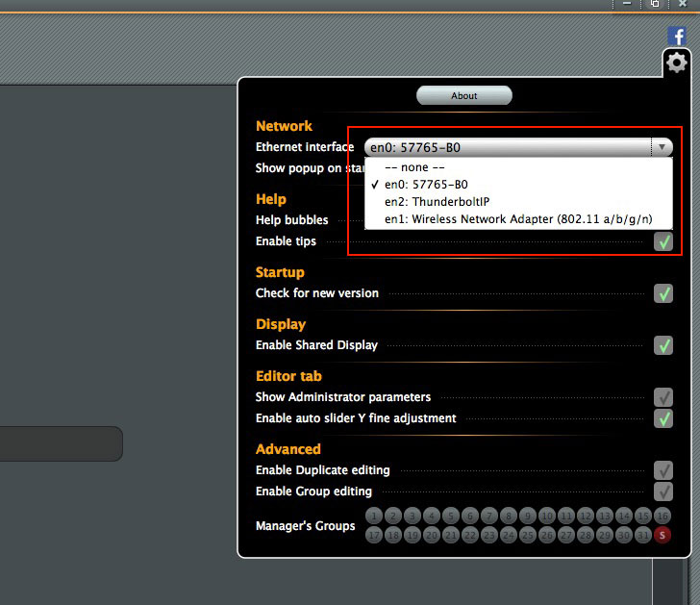The height and width of the screenshot is (605, 700).
Task: Click the Ethernet interface dropdown arrow
Action: [x=661, y=147]
